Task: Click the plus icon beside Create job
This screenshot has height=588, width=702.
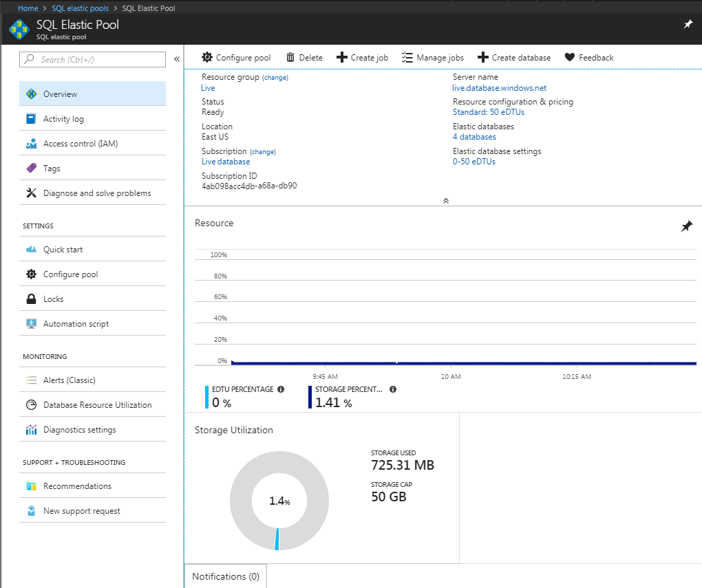Action: [x=341, y=57]
